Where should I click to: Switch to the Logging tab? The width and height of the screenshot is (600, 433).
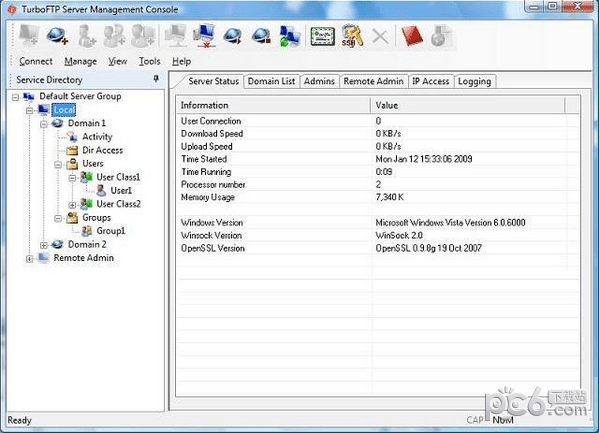[474, 81]
